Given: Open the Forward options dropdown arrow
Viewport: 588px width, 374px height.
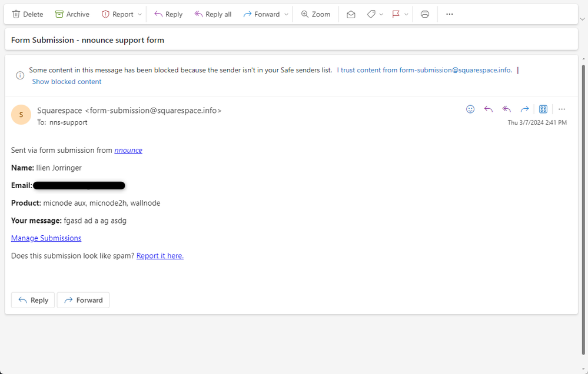Looking at the screenshot, I should pos(287,14).
